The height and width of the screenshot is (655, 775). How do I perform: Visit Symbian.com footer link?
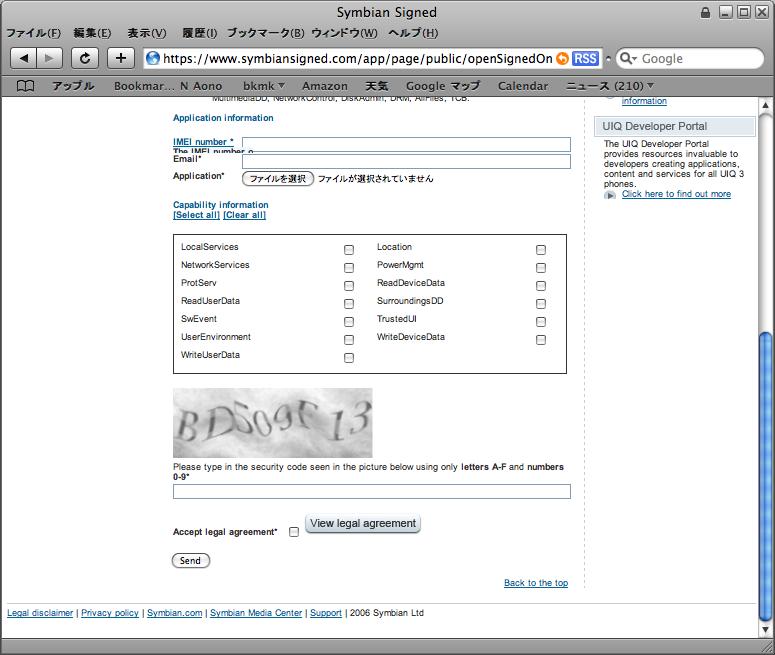pos(174,613)
